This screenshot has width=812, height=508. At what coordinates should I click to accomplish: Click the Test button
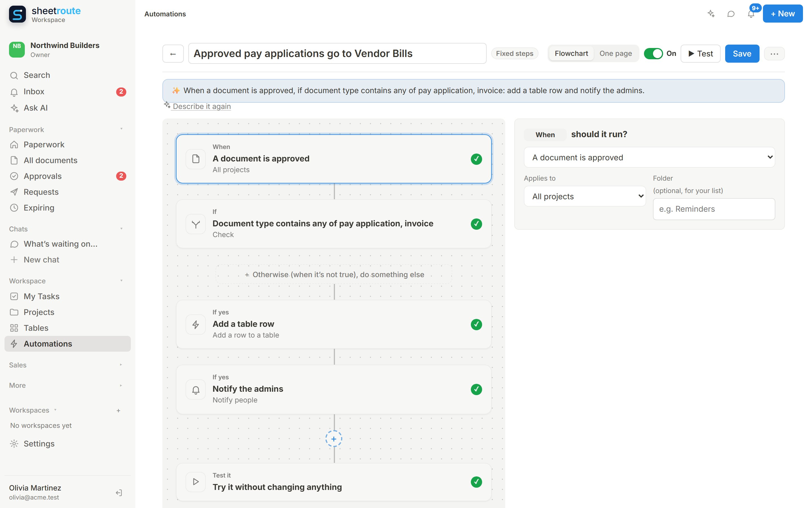pos(700,54)
